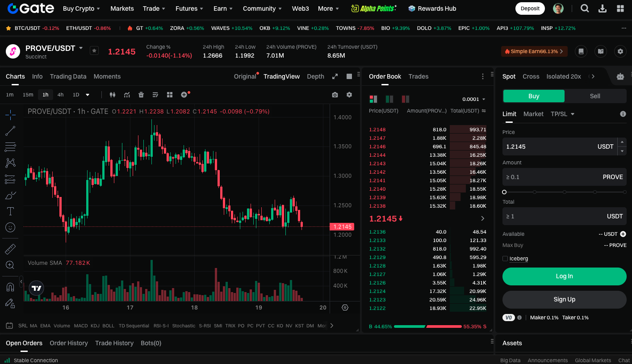This screenshot has width=632, height=364.
Task: Select the ruler measure tool
Action: tap(10, 249)
